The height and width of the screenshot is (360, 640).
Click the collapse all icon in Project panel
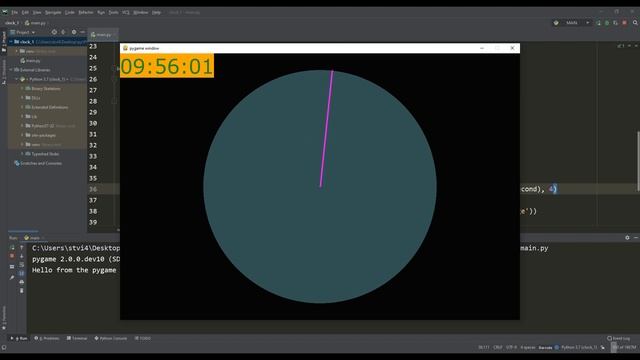click(63, 32)
